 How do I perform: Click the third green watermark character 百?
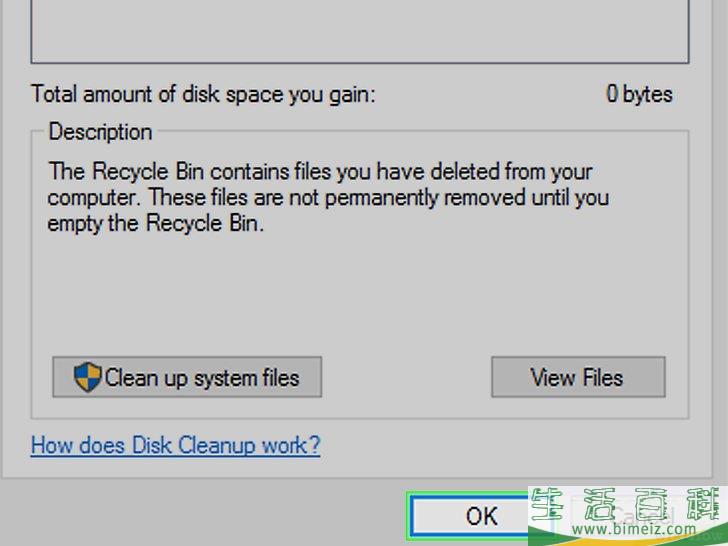651,505
